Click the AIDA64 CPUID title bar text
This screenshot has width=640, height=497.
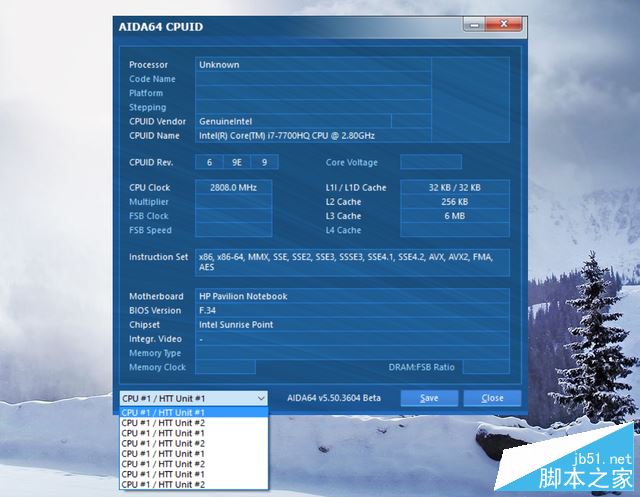(x=161, y=27)
